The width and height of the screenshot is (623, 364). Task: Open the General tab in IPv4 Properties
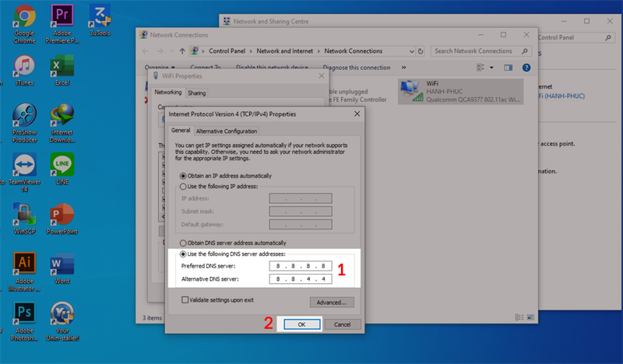181,130
